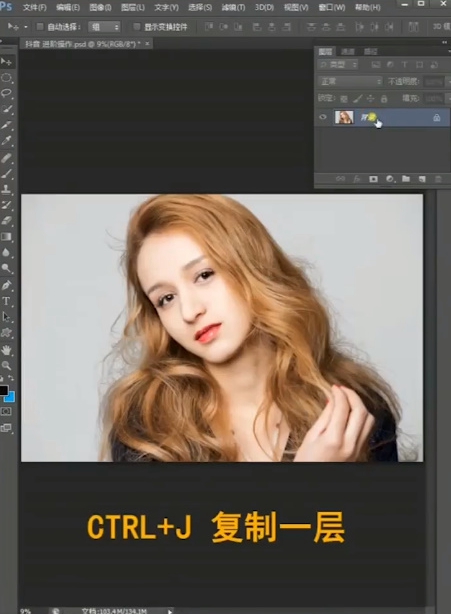
Task: Toggle the lock transparent pixels option
Action: (344, 99)
